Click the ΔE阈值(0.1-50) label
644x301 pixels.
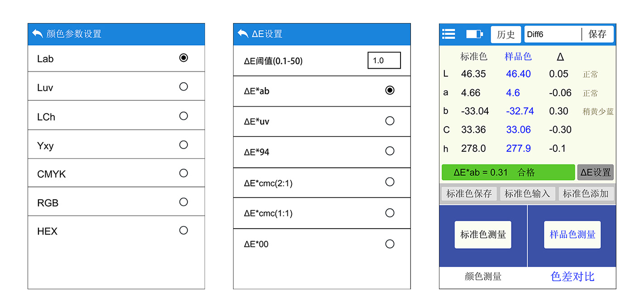click(273, 61)
